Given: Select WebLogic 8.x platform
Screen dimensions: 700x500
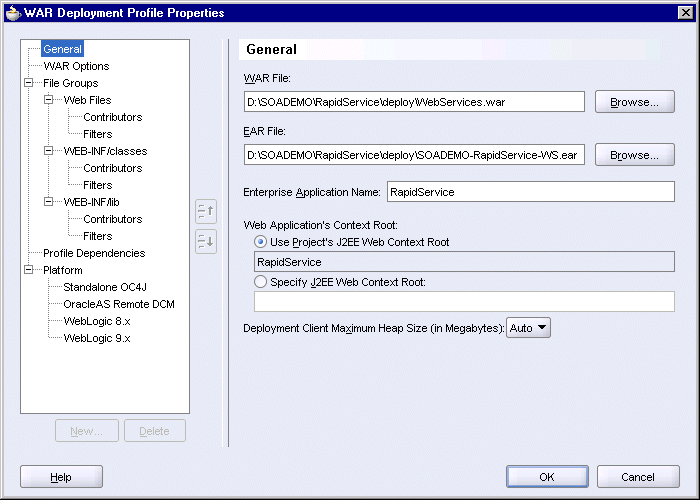Looking at the screenshot, I should click(97, 321).
